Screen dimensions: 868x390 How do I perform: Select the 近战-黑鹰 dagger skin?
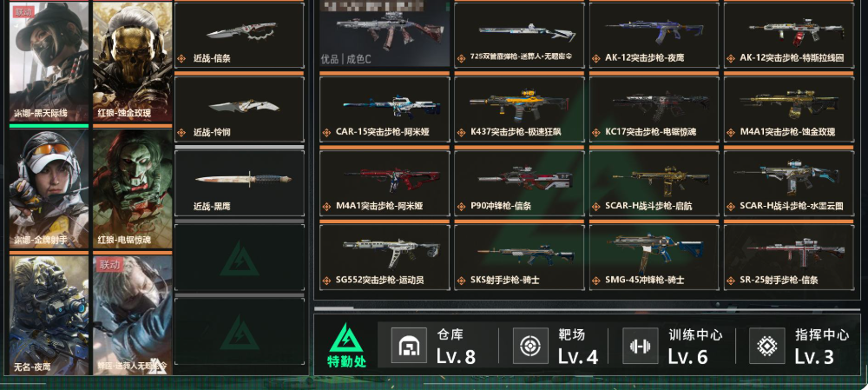pos(240,183)
